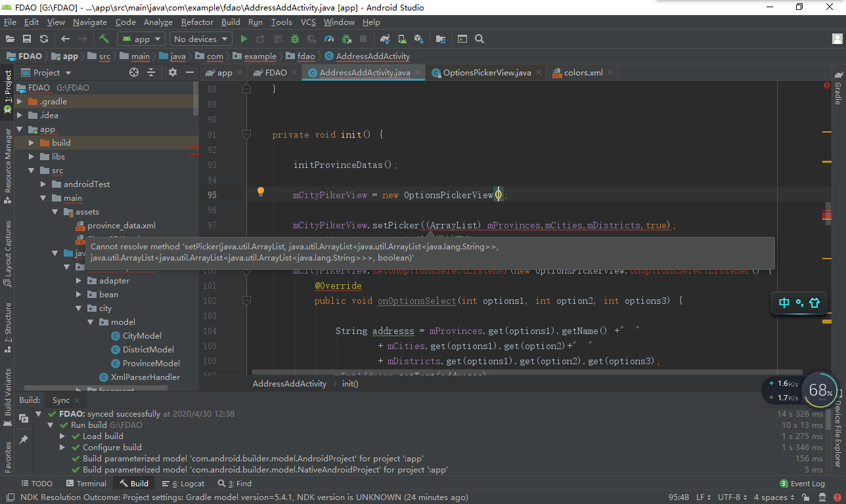This screenshot has height=504, width=846.
Task: Open the 6: Logcat tool window
Action: pyautogui.click(x=183, y=484)
